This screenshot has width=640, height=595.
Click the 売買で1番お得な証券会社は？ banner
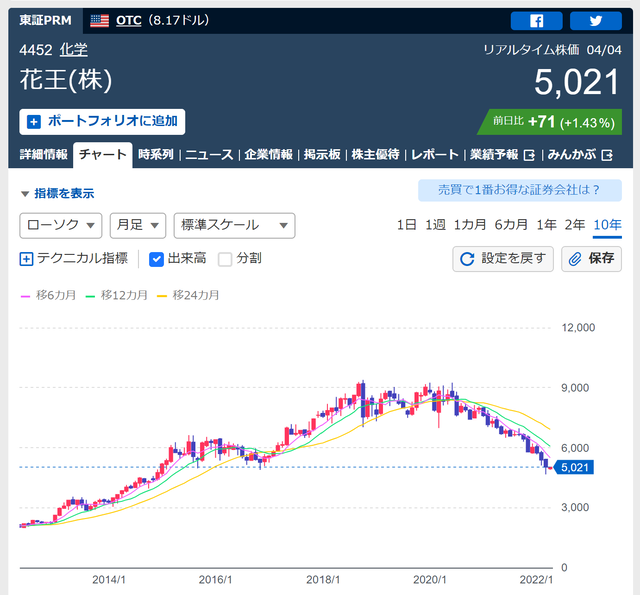click(x=520, y=190)
